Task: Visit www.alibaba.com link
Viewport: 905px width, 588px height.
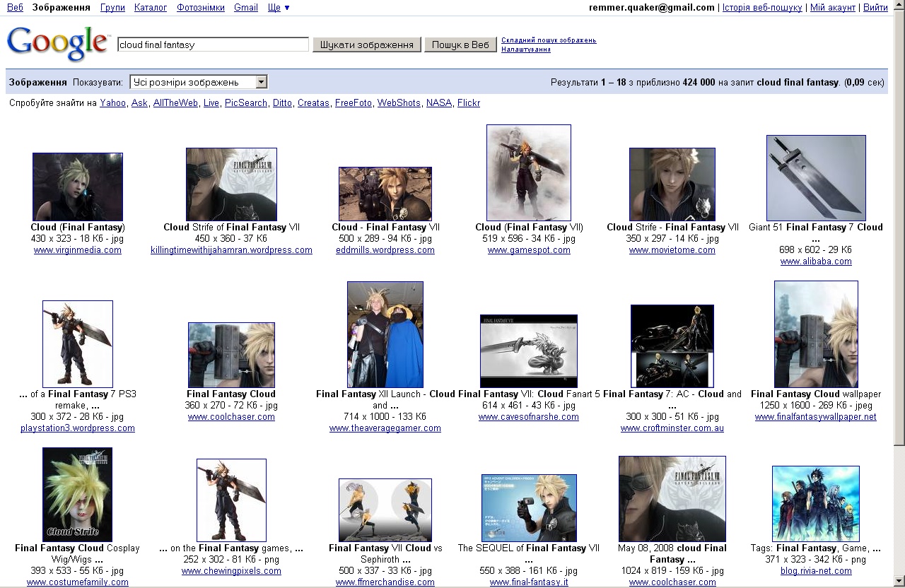Action: [x=816, y=261]
